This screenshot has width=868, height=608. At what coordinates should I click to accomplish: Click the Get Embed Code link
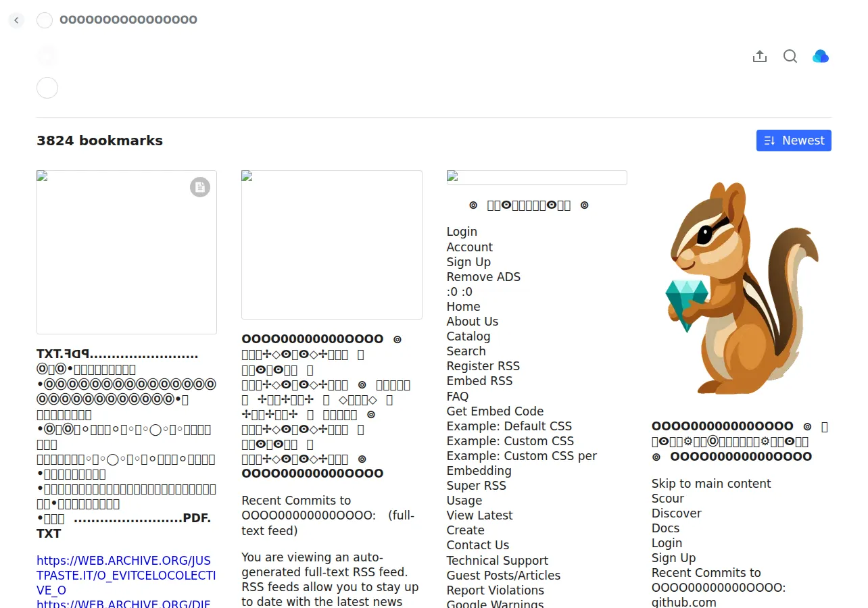click(x=495, y=411)
